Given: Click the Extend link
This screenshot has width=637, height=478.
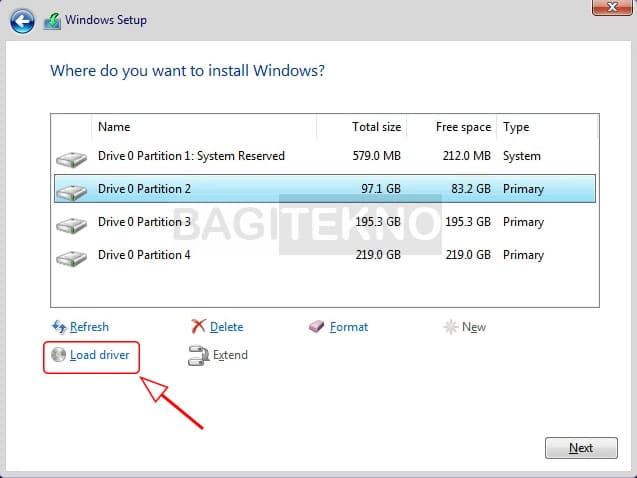Looking at the screenshot, I should (230, 355).
